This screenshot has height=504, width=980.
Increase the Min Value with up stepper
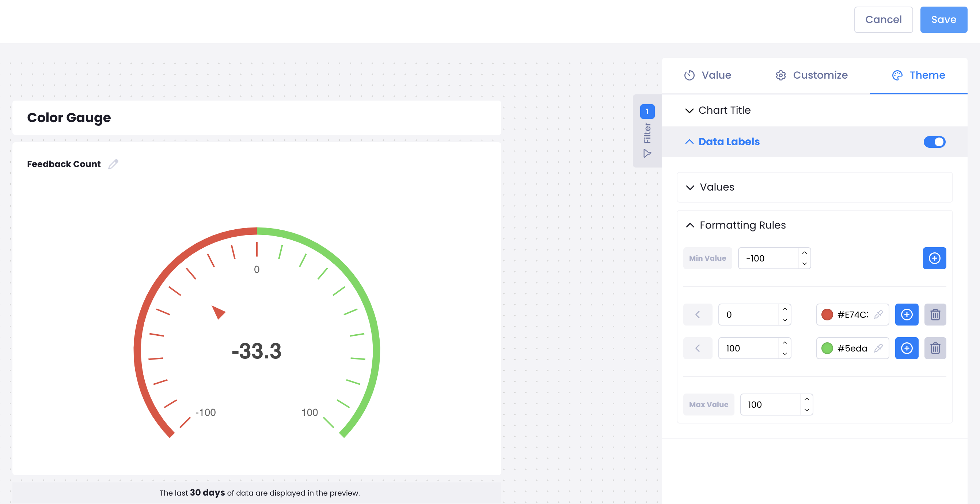(x=804, y=253)
